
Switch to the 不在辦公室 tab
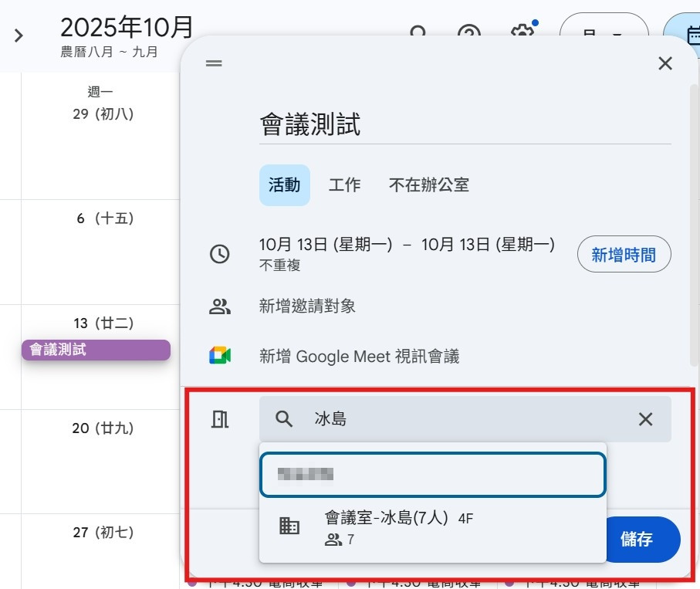click(428, 184)
